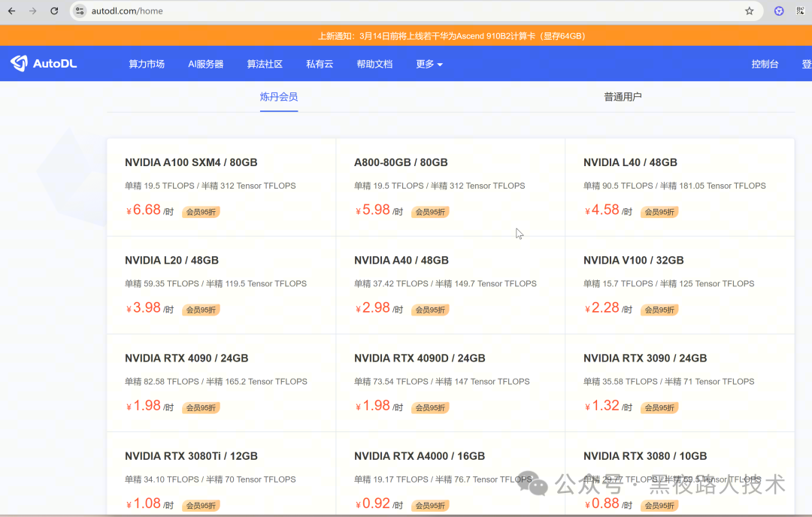
Task: Go back with the browser back arrow
Action: 11,11
